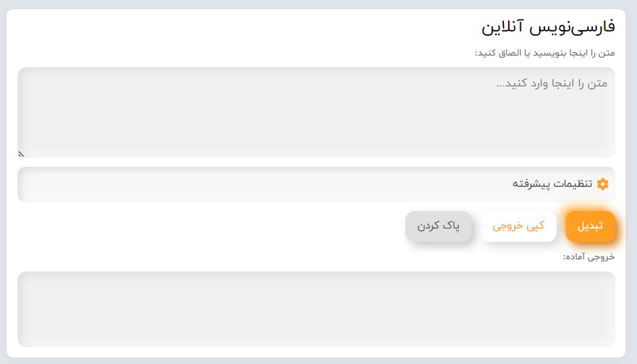Click the word "فارسی‌نویس" in the heading

(573, 27)
